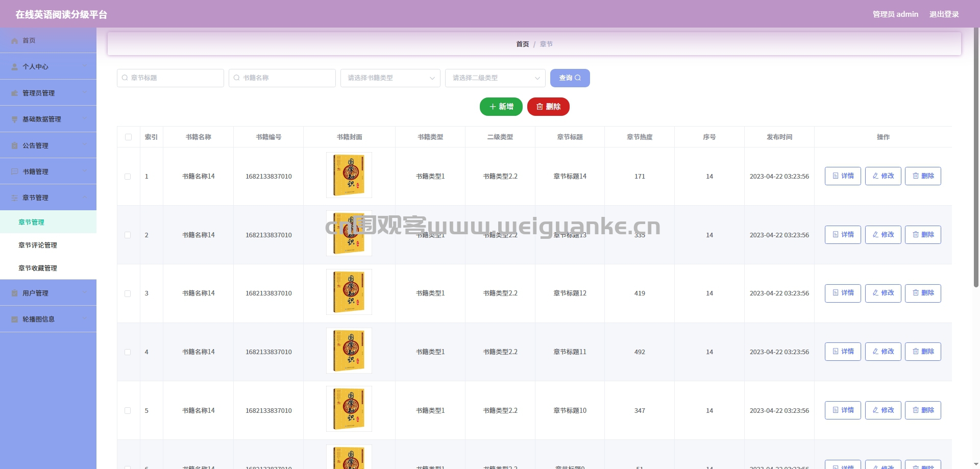Check the checkbox for row index 4

tap(128, 352)
